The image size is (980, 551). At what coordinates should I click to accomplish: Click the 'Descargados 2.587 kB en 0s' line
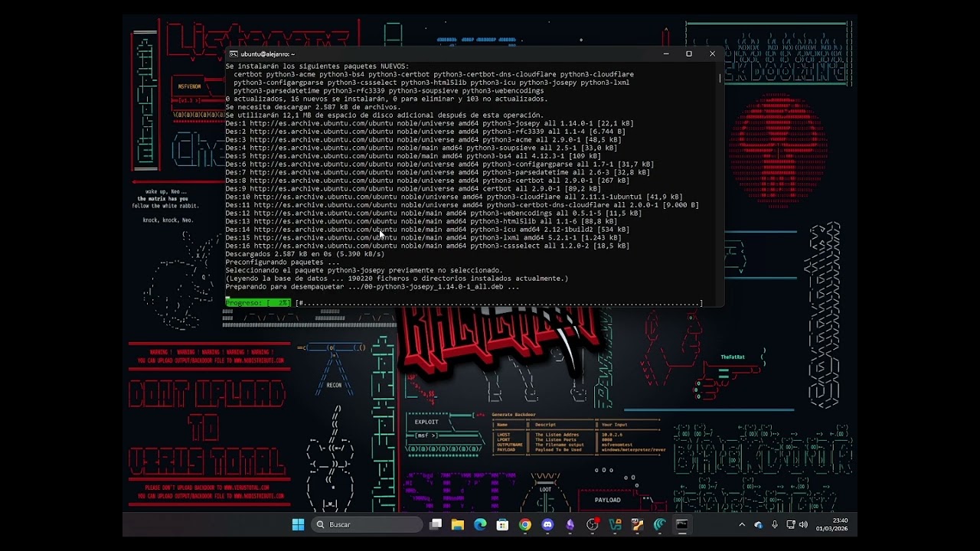305,254
